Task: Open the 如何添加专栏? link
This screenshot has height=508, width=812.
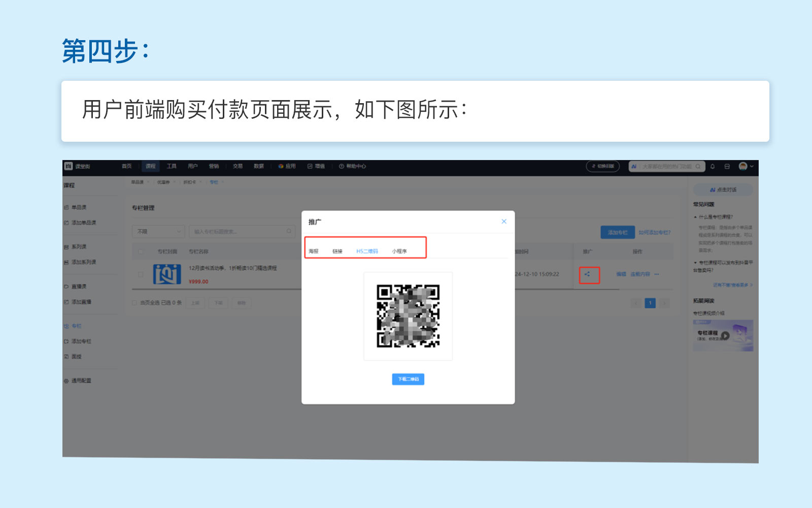Action: tap(654, 232)
